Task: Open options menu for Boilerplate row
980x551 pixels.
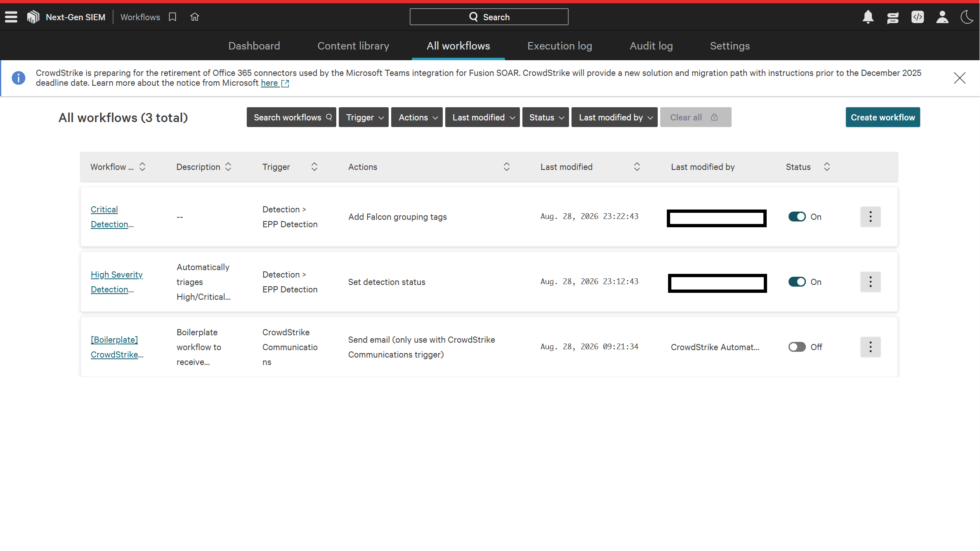Action: click(871, 347)
